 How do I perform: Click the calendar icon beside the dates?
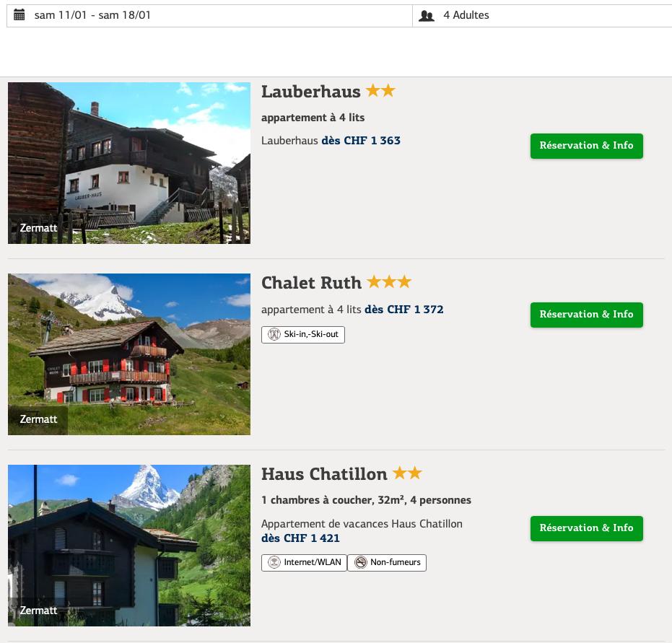[19, 15]
